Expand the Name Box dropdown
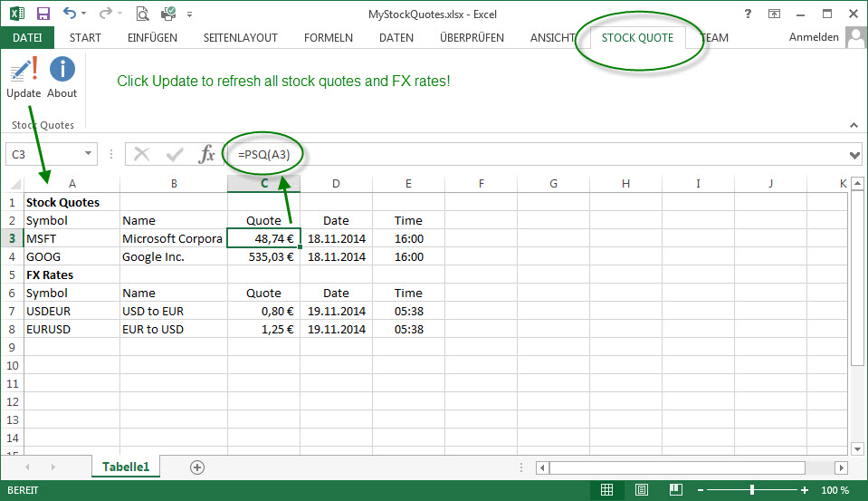The height and width of the screenshot is (501, 868). 88,154
